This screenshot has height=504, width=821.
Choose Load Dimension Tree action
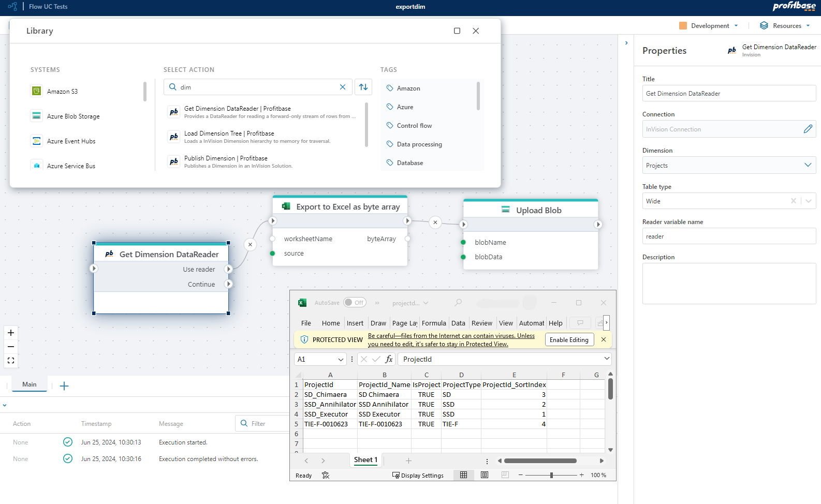[x=262, y=137]
